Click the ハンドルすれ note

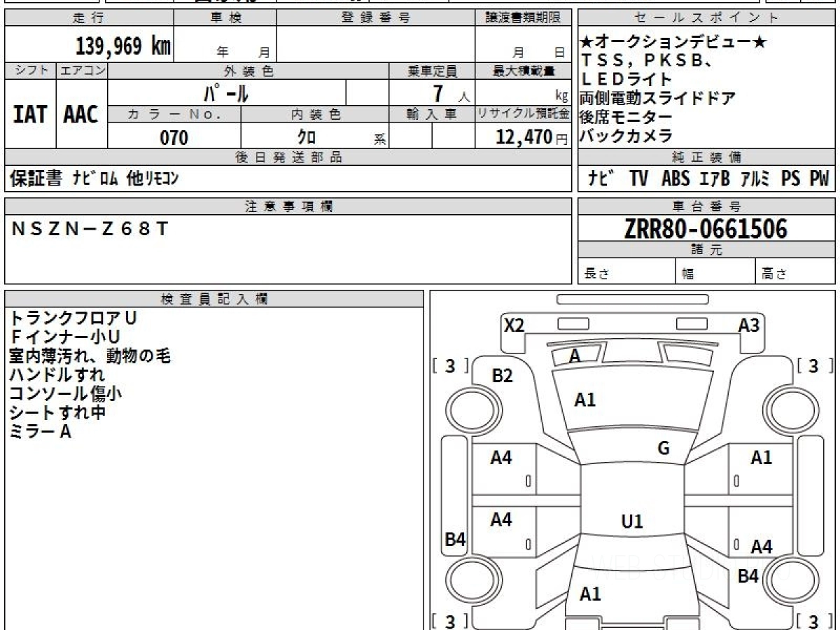pyautogui.click(x=57, y=374)
